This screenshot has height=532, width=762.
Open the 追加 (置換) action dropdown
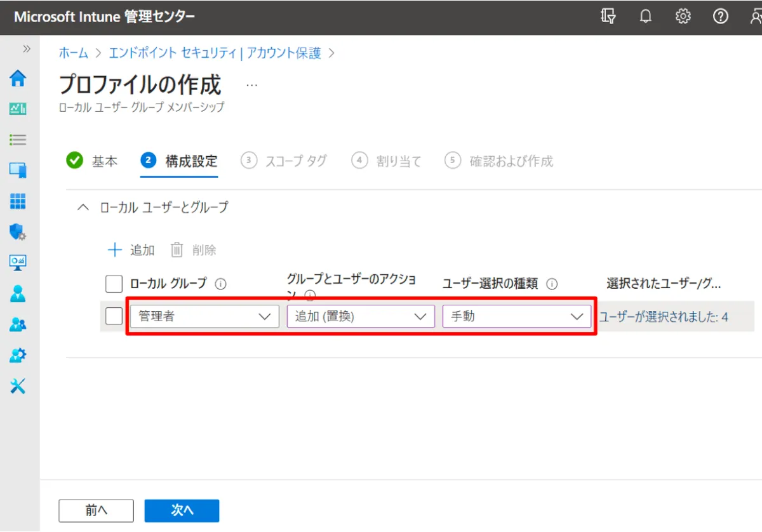pyautogui.click(x=361, y=316)
